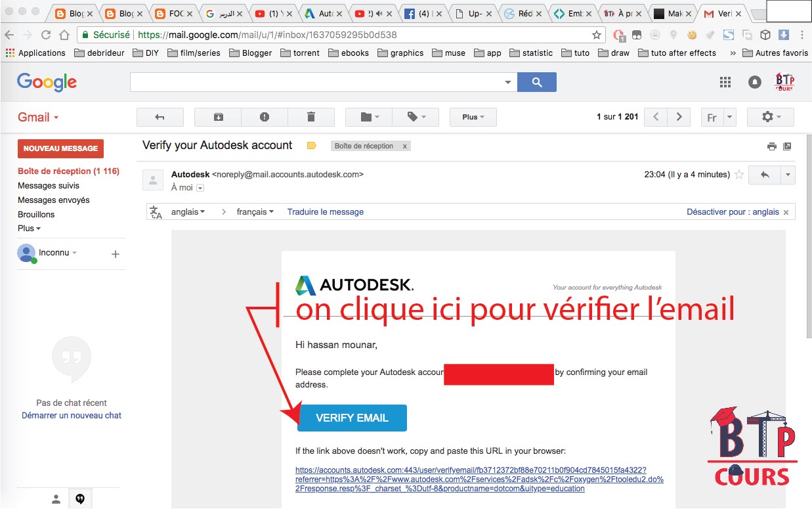Viewport: 812px width, 509px height.
Task: Open the Move to folder menu
Action: click(x=369, y=117)
